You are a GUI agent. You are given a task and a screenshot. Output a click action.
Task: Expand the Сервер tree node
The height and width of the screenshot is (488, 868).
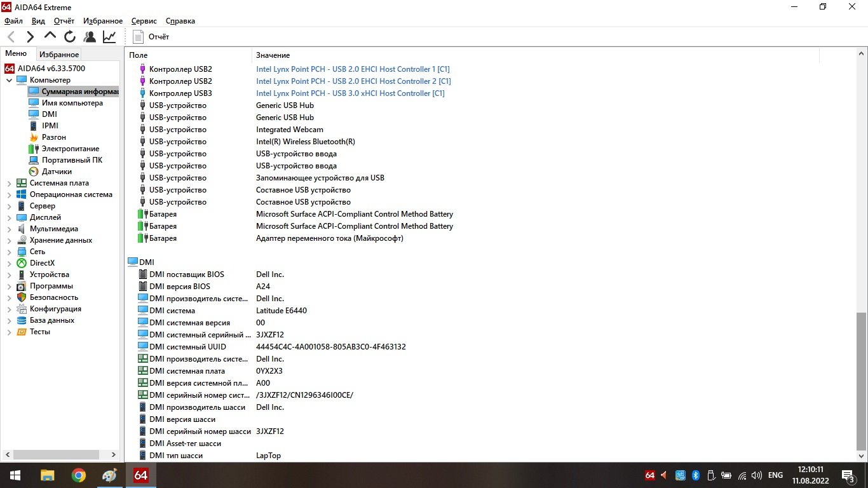pos(9,206)
